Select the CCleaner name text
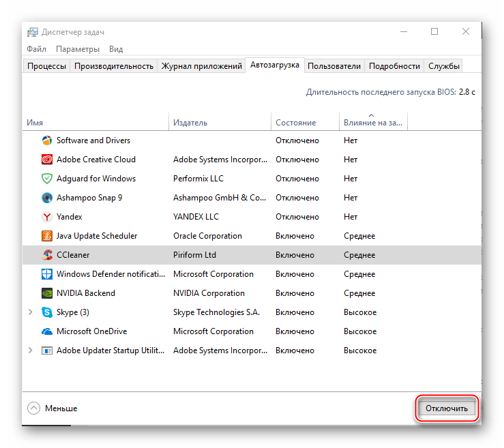 (73, 255)
